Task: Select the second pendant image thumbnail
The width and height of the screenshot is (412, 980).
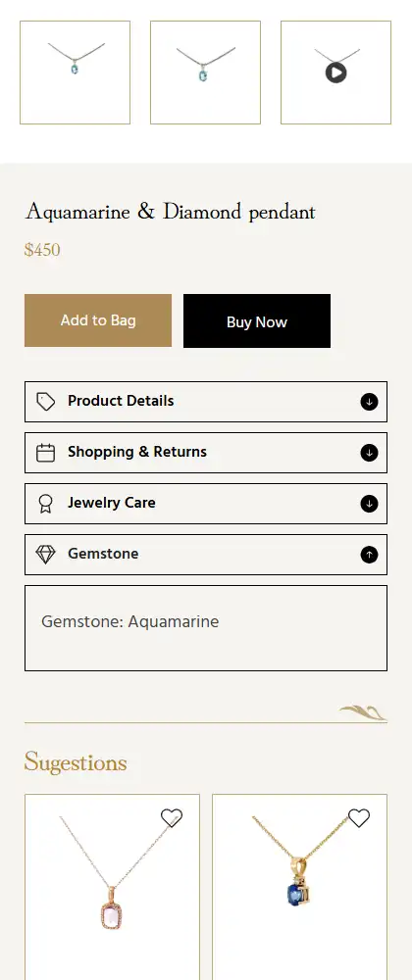Action: click(x=205, y=73)
